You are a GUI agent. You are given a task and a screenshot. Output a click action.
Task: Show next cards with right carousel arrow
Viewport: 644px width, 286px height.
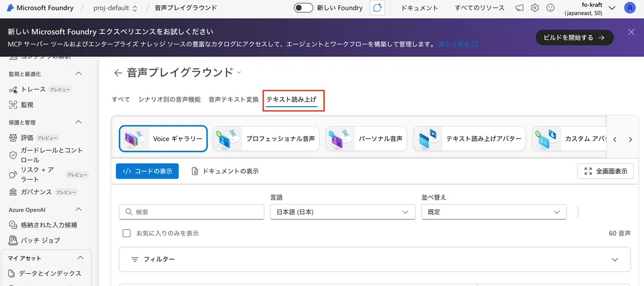click(631, 140)
